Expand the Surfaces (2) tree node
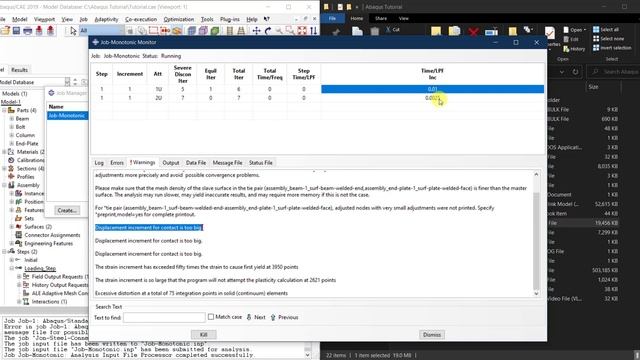This screenshot has height=360, width=640. coord(11,227)
